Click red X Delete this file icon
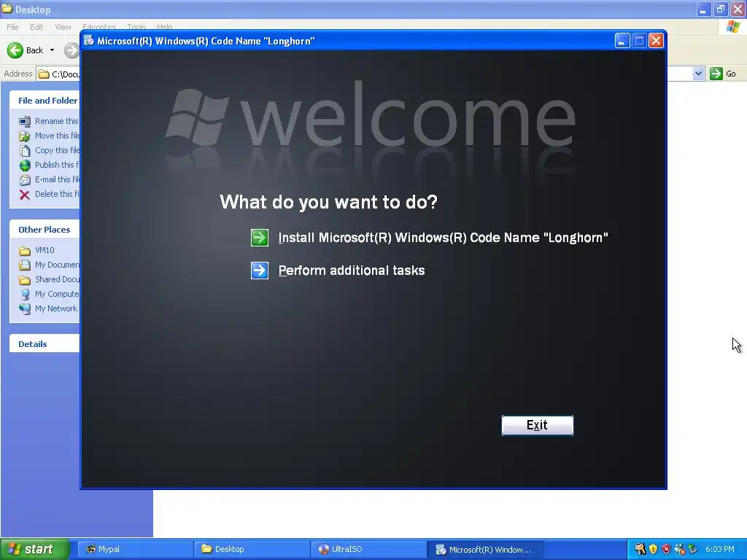This screenshot has height=560, width=747. click(x=25, y=194)
